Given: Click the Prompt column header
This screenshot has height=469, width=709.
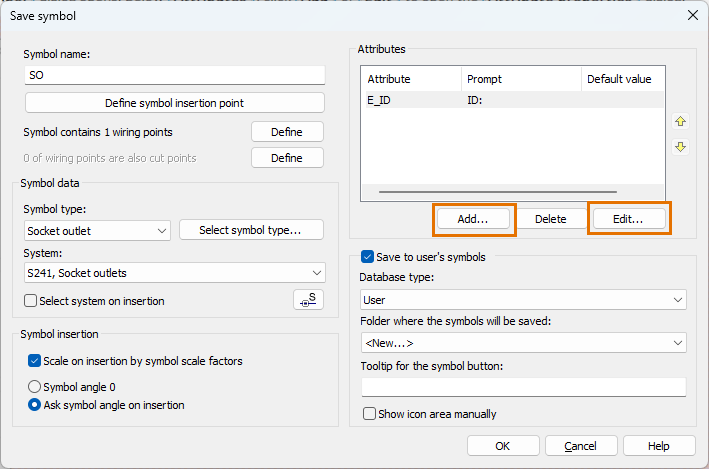Looking at the screenshot, I should pyautogui.click(x=521, y=79).
